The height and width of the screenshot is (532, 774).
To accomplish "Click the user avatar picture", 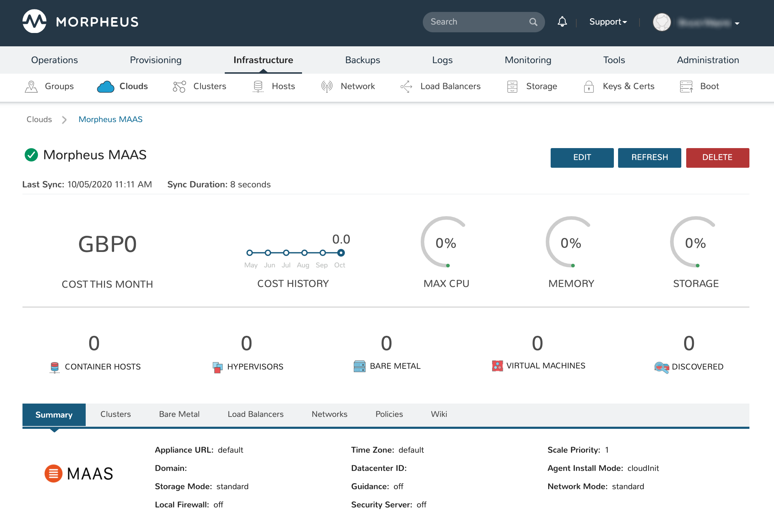I will click(x=662, y=22).
